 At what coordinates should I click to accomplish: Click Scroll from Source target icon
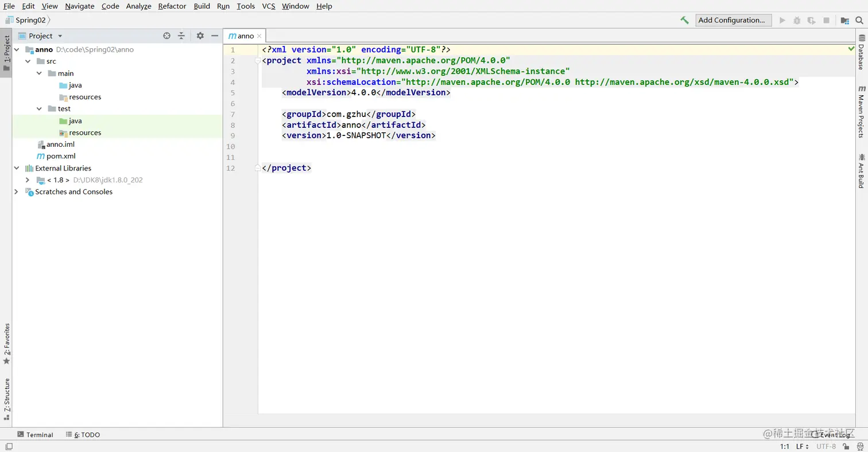tap(166, 36)
